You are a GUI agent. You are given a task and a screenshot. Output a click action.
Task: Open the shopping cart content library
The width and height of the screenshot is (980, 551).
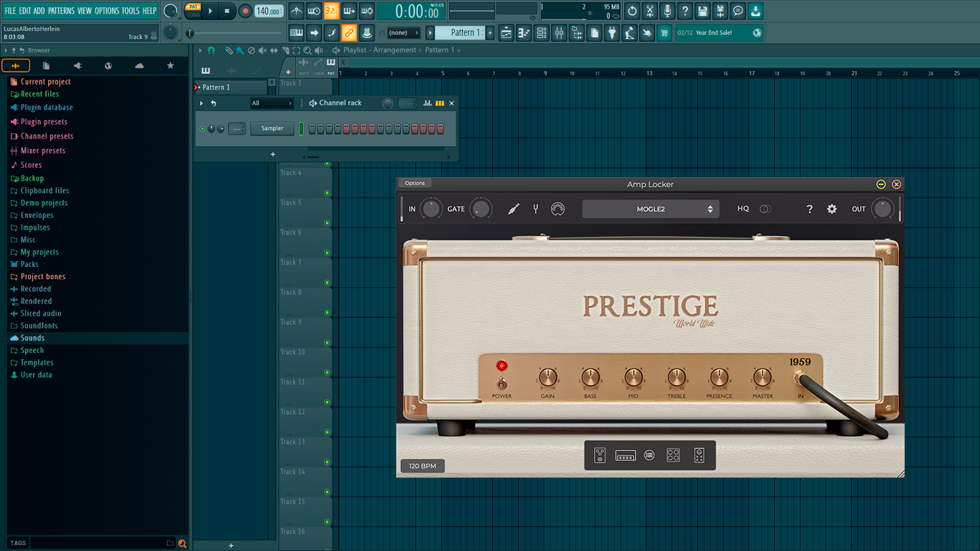(664, 33)
